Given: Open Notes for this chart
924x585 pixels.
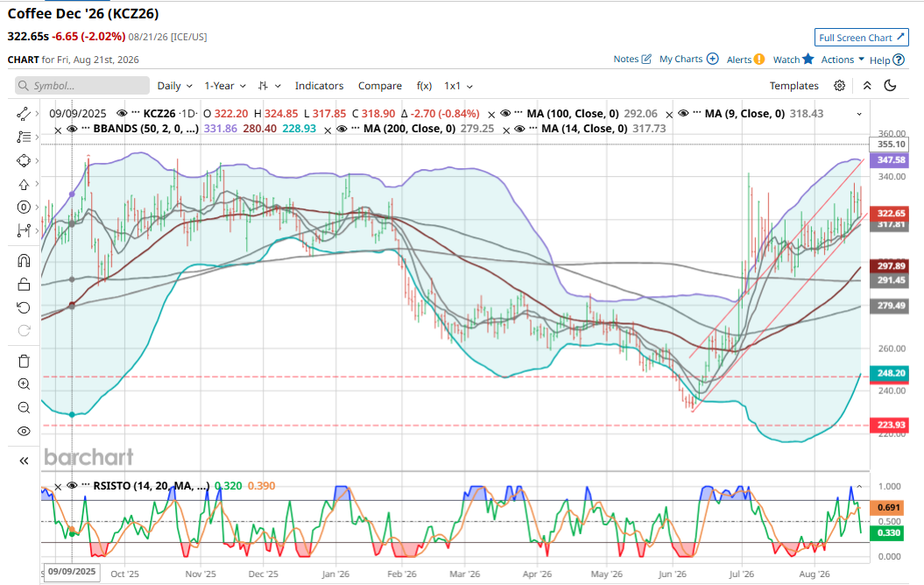Looking at the screenshot, I should 632,59.
